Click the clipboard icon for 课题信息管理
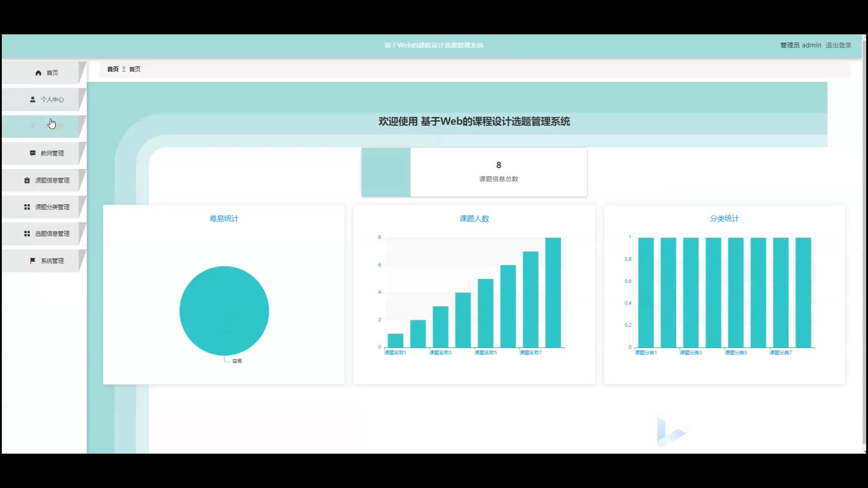The image size is (868, 488). (27, 180)
